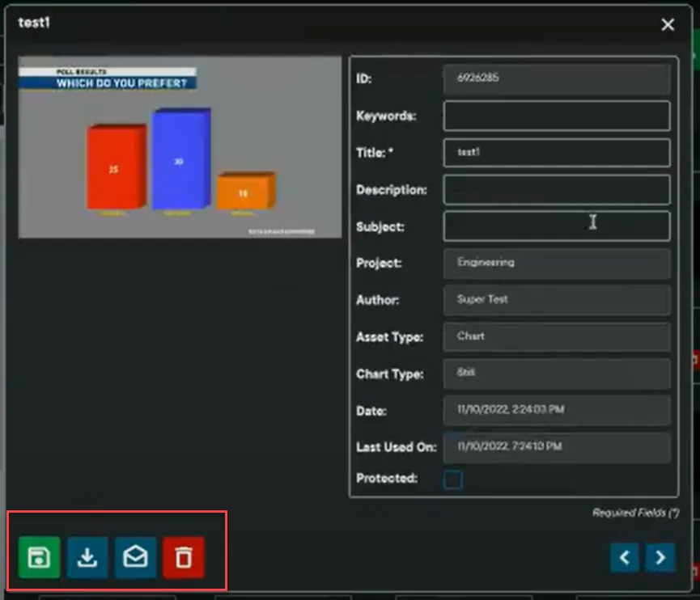Click the ID field showing 6926285
The width and height of the screenshot is (700, 600).
coord(556,79)
